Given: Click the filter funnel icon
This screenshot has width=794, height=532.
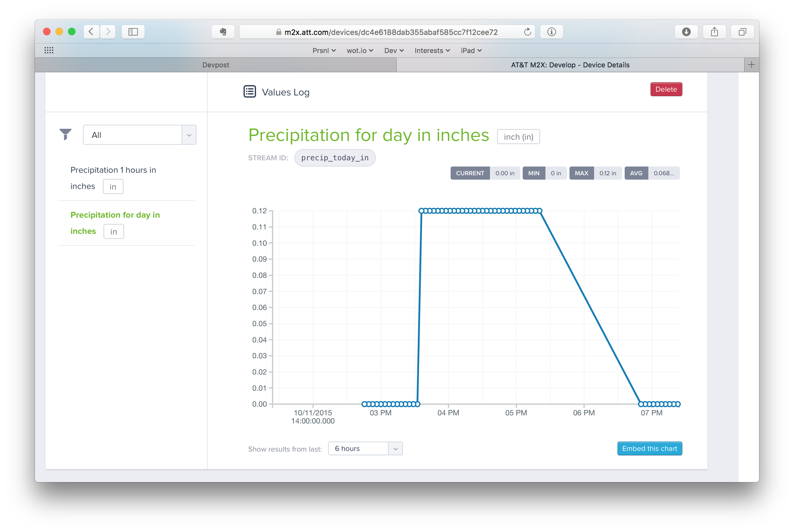Looking at the screenshot, I should coord(65,134).
